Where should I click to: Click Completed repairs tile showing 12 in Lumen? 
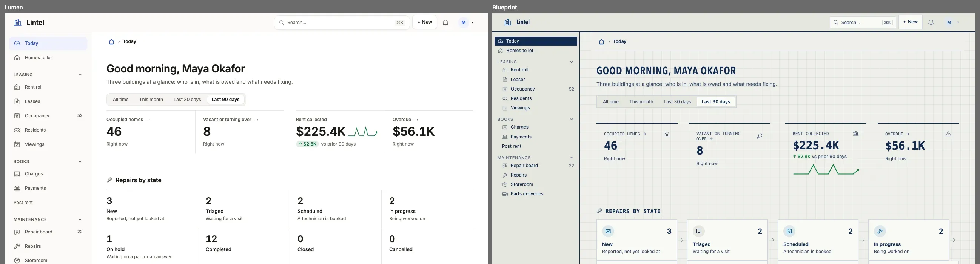(x=244, y=247)
